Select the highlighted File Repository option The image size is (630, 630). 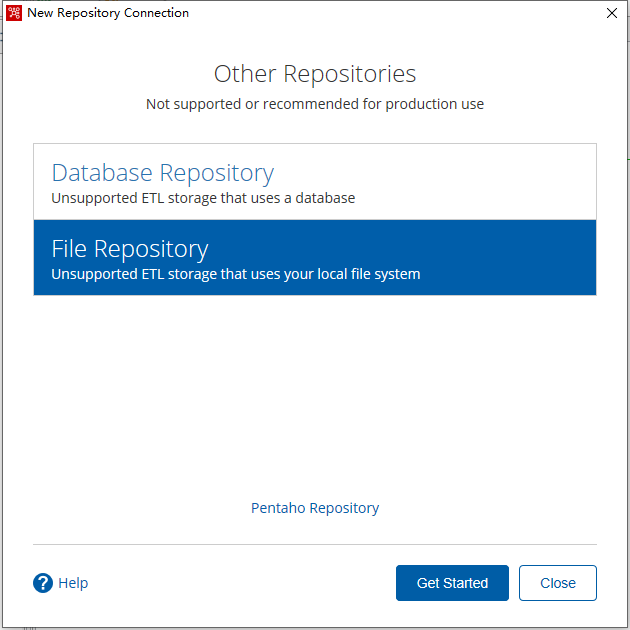pyautogui.click(x=315, y=257)
